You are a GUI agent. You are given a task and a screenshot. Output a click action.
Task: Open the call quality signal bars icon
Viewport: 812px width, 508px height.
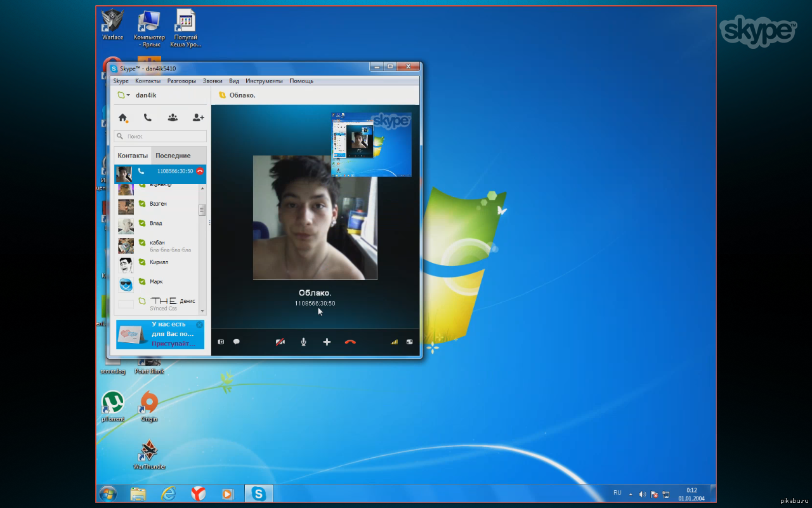pyautogui.click(x=394, y=342)
